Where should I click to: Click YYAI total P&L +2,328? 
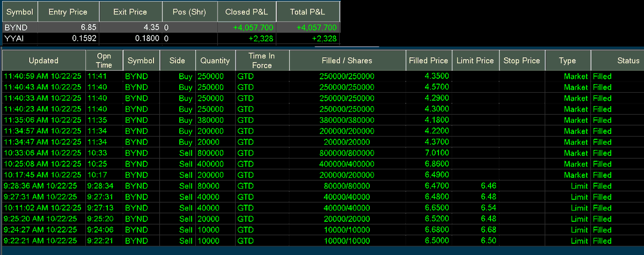click(x=324, y=38)
